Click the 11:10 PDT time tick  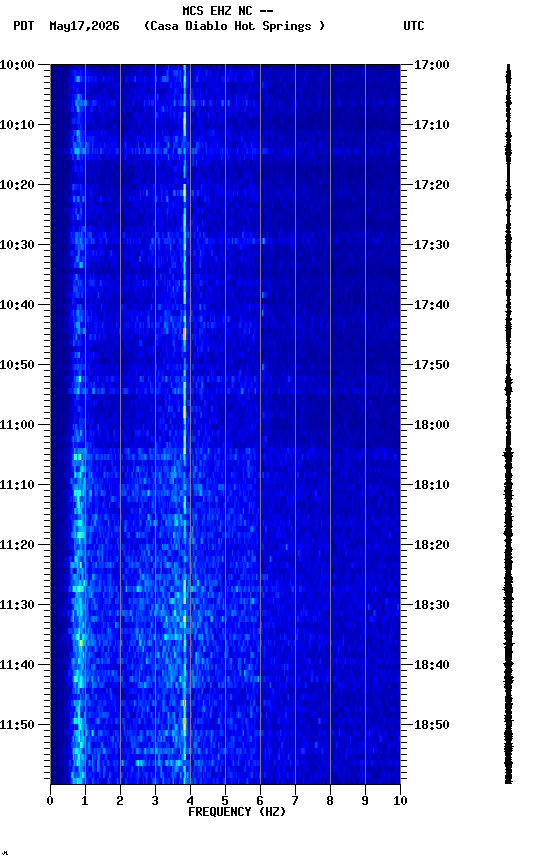(17, 485)
